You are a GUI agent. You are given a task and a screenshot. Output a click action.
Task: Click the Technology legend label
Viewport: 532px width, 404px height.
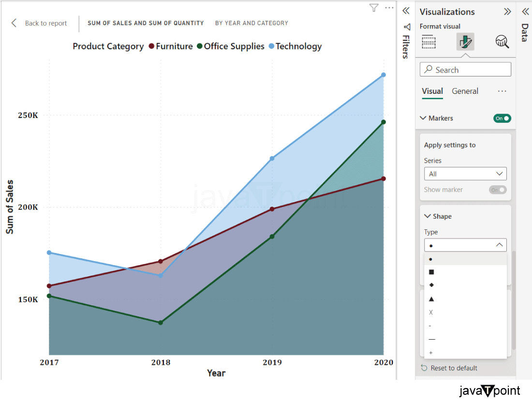click(298, 46)
